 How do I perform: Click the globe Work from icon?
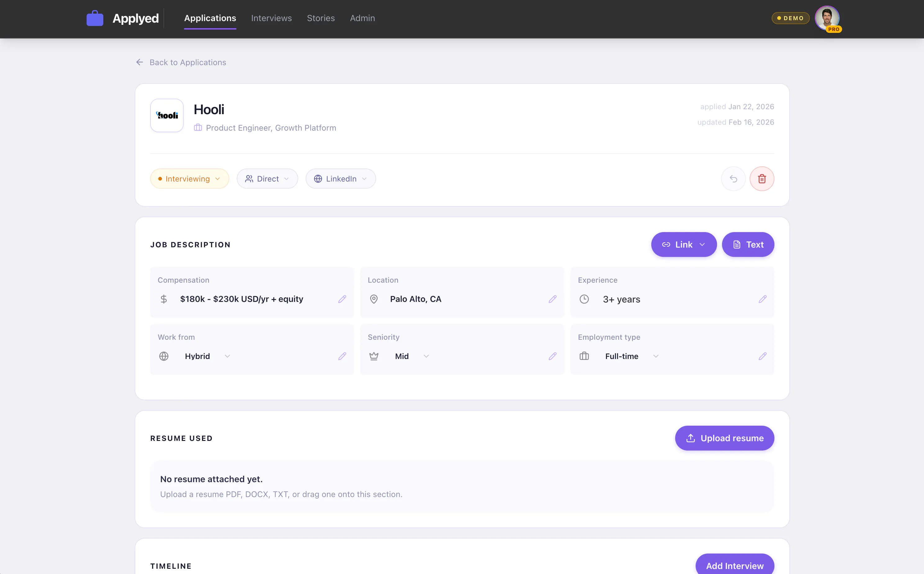164,356
